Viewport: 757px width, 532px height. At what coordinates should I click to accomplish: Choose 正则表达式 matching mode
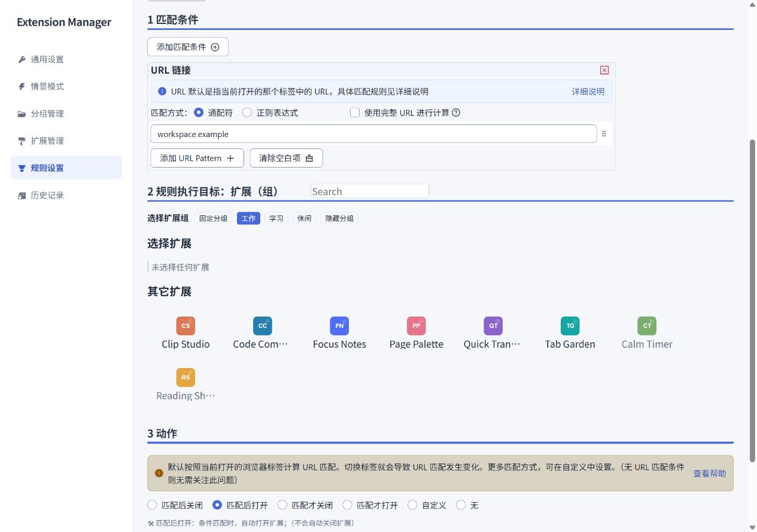click(x=247, y=113)
